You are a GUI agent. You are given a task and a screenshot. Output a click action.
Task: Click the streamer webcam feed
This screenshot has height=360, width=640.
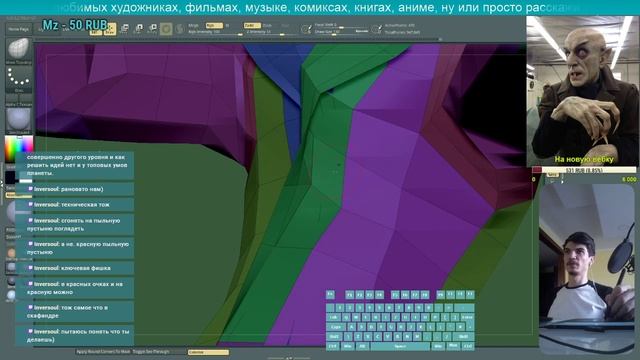pyautogui.click(x=587, y=269)
